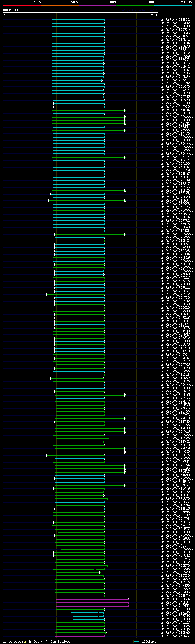Image resolution: width=195 pixels, height=644 pixels.
Task: Select hit label UniRef100_B5X0W4
Action: (x=175, y=110)
